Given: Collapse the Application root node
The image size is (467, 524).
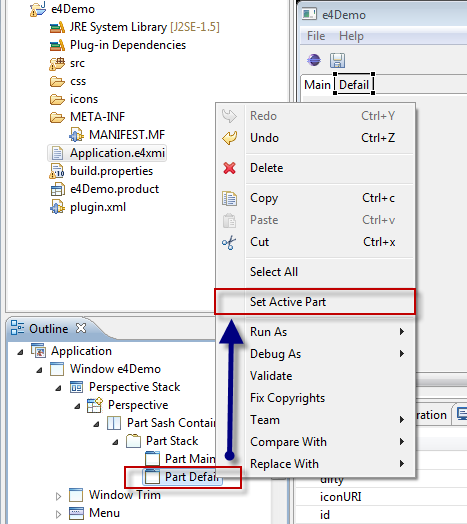Looking at the screenshot, I should coord(20,352).
